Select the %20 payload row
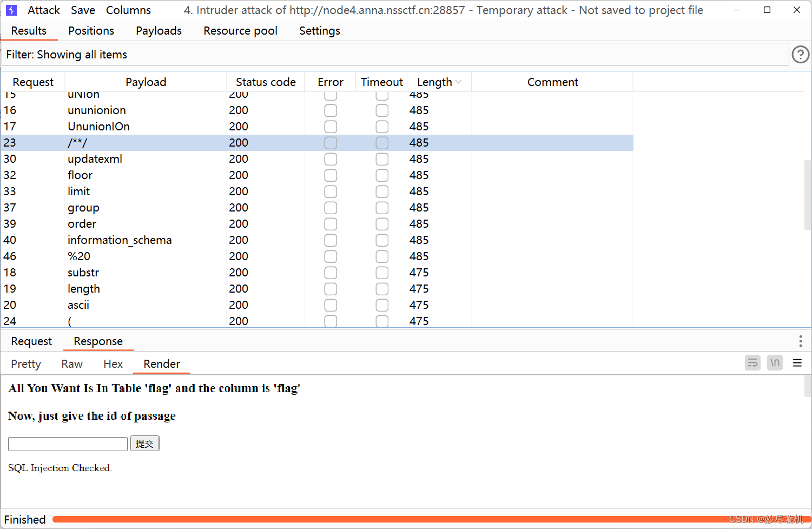The height and width of the screenshot is (529, 812). 317,256
